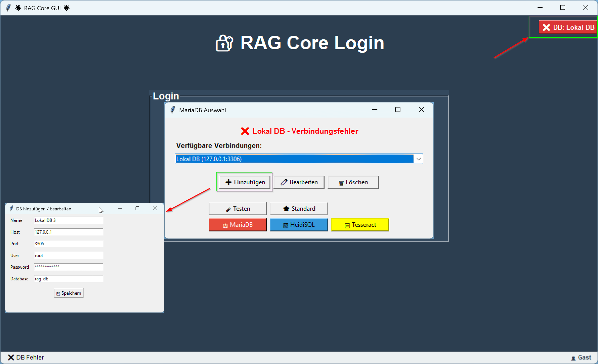Click the Speichern save button
Viewport: 598px width, 364px height.
[x=69, y=293]
